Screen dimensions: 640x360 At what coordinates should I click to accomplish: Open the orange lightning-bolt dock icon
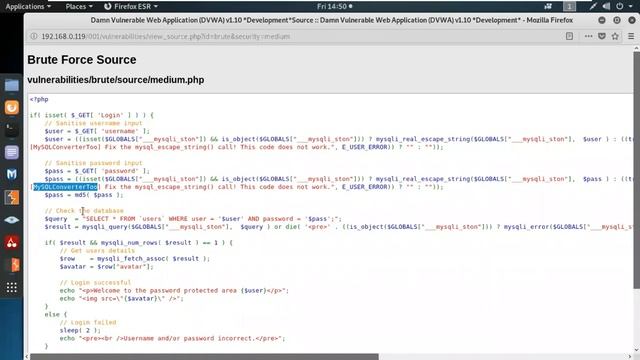coord(11,198)
